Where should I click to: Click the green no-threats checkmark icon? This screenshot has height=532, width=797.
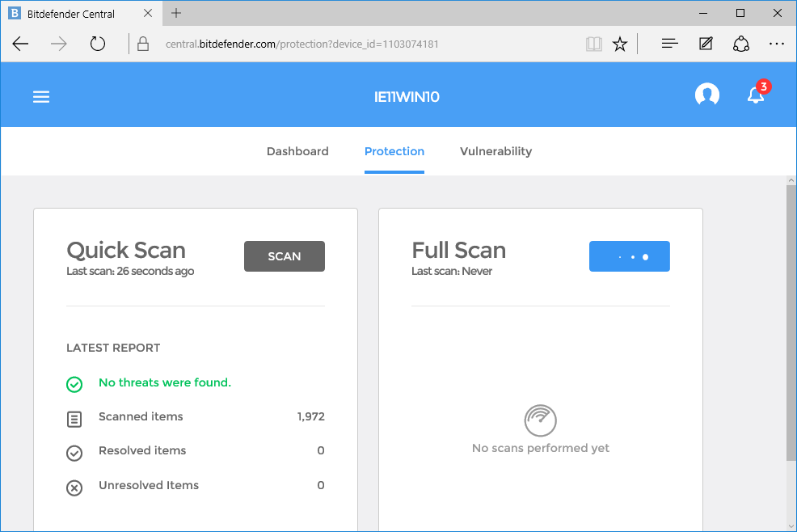tap(74, 385)
